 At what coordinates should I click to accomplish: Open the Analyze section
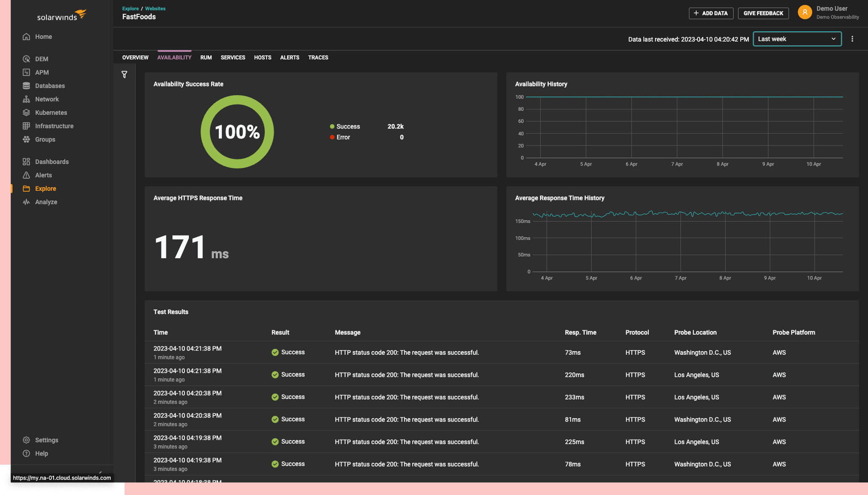(46, 202)
